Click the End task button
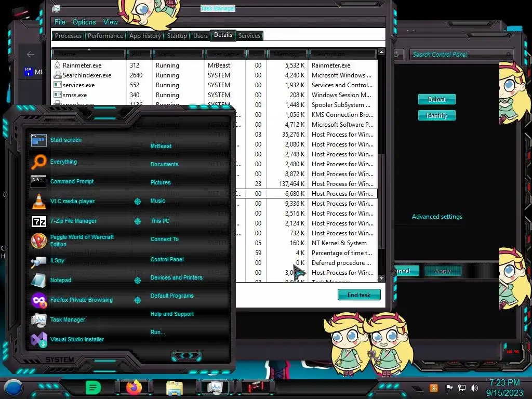532x399 pixels. (x=359, y=295)
